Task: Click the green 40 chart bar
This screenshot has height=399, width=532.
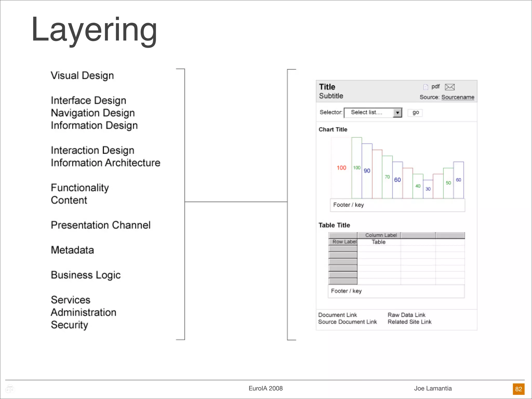Action: coord(418,186)
